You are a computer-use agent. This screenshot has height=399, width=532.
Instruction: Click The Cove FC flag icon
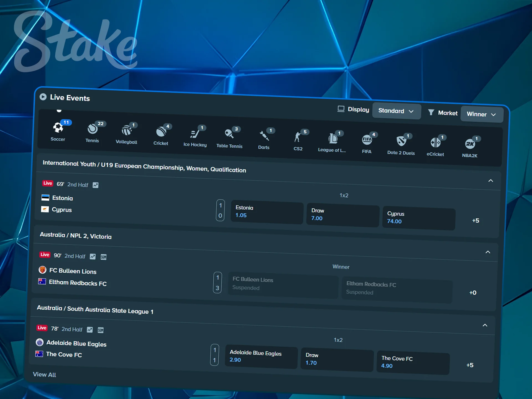tap(39, 354)
